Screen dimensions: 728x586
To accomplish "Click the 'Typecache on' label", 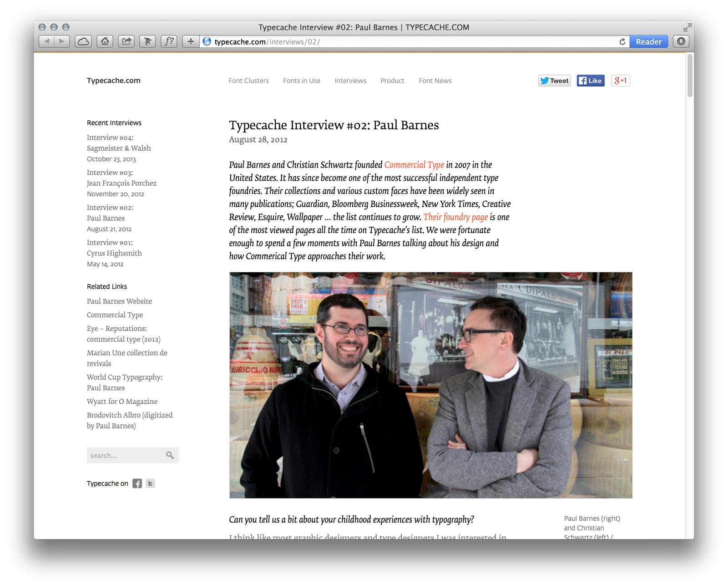I will (x=107, y=484).
